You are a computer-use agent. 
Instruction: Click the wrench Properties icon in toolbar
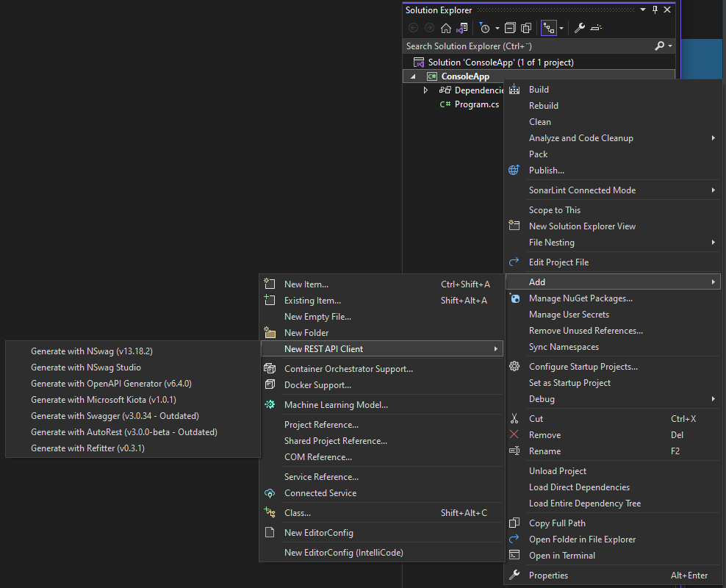(579, 28)
